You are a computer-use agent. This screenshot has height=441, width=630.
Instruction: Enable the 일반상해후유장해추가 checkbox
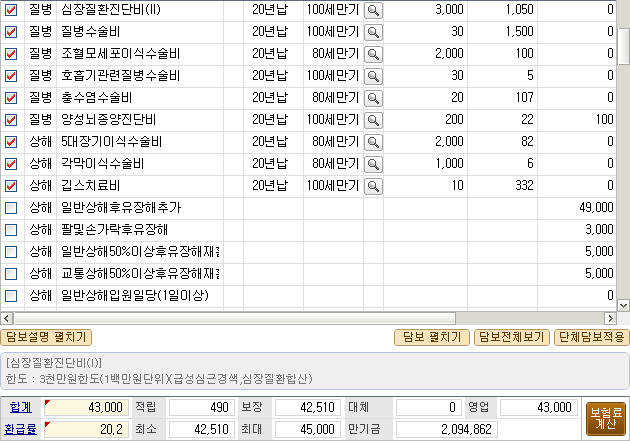point(11,208)
